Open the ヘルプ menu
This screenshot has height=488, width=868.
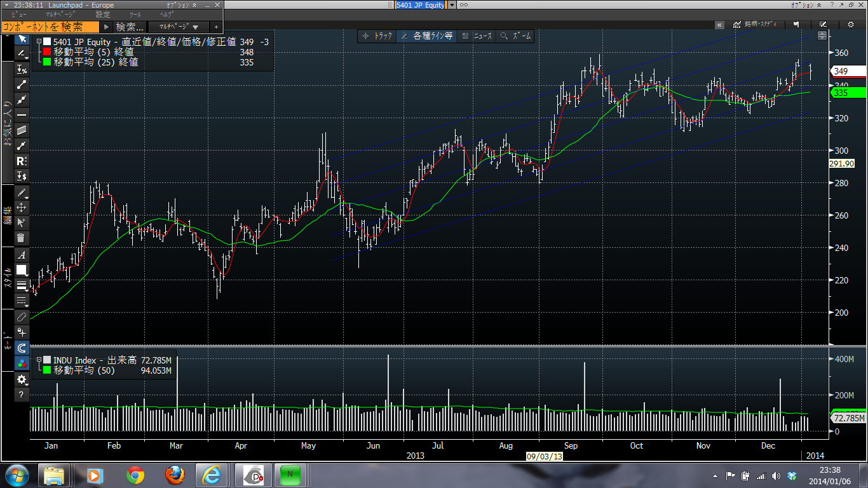pos(166,14)
